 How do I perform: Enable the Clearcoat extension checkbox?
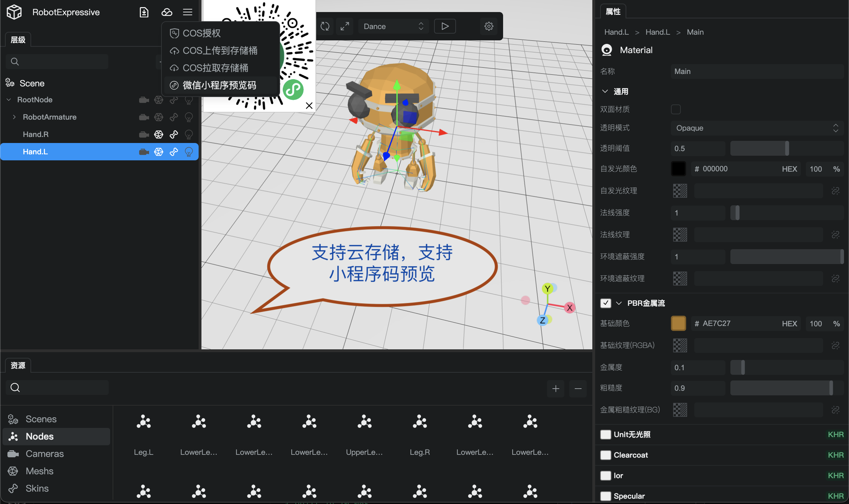pos(606,455)
